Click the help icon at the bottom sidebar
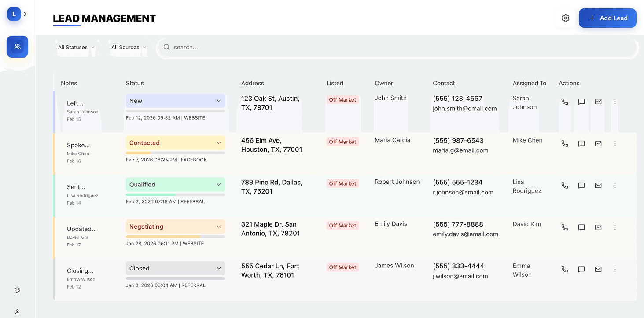This screenshot has height=318, width=644. pos(17,290)
